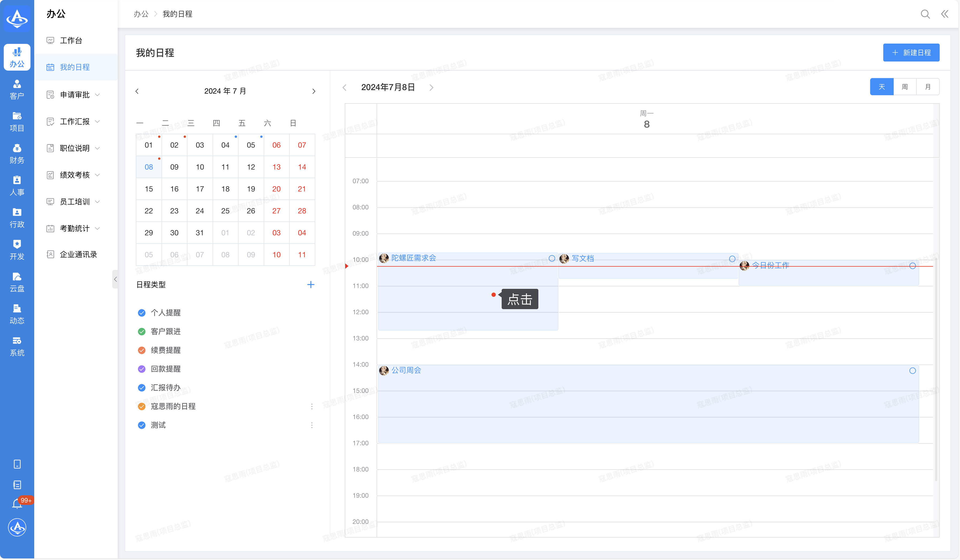Click the search magnifier icon

point(925,14)
